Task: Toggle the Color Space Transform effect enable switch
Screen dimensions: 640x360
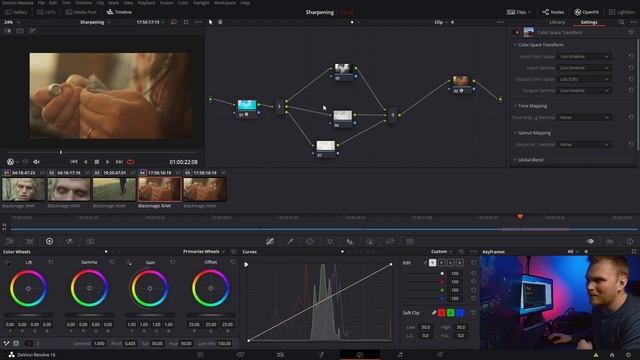Action: click(x=516, y=32)
